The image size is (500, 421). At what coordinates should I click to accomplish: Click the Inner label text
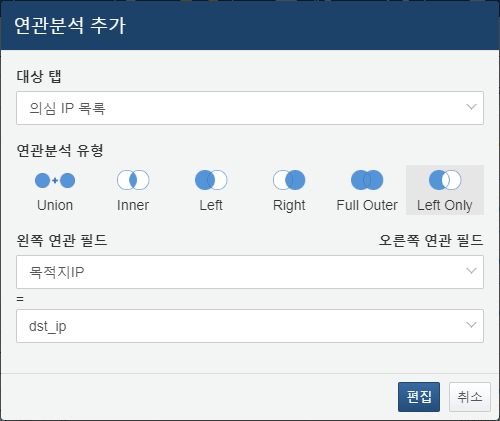pyautogui.click(x=133, y=205)
